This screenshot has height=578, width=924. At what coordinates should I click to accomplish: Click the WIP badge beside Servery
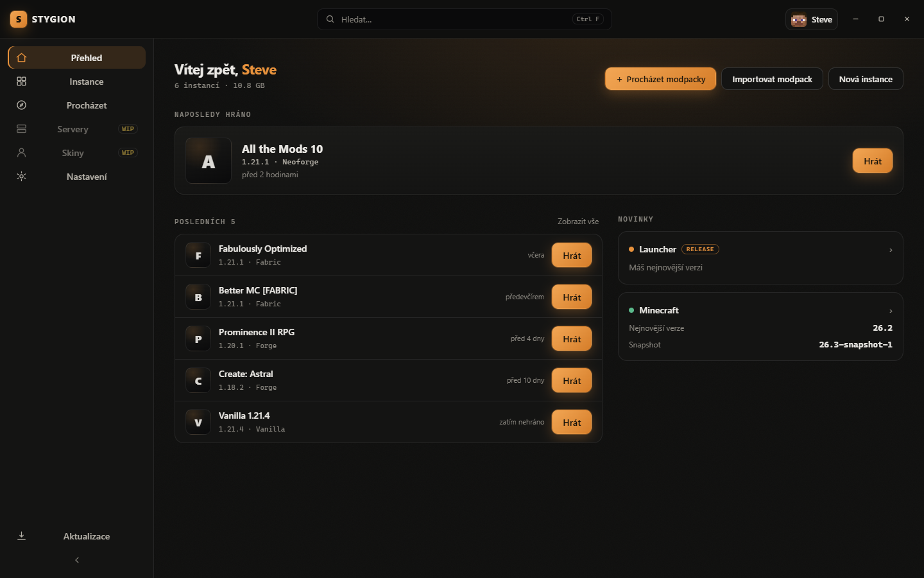pyautogui.click(x=128, y=129)
